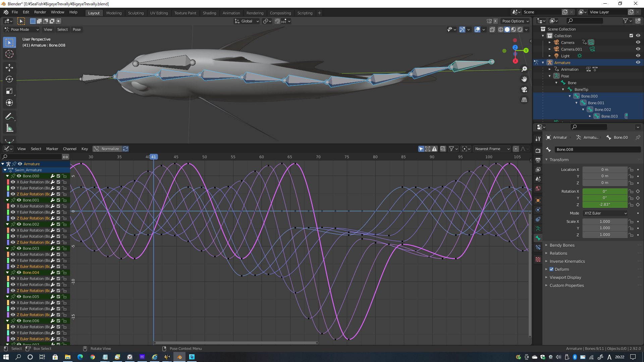Hide the Camera in outliner

638,43
